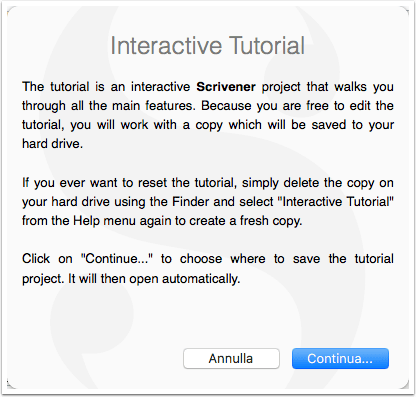
Task: Click the word Finder in second paragraph
Action: click(191, 202)
